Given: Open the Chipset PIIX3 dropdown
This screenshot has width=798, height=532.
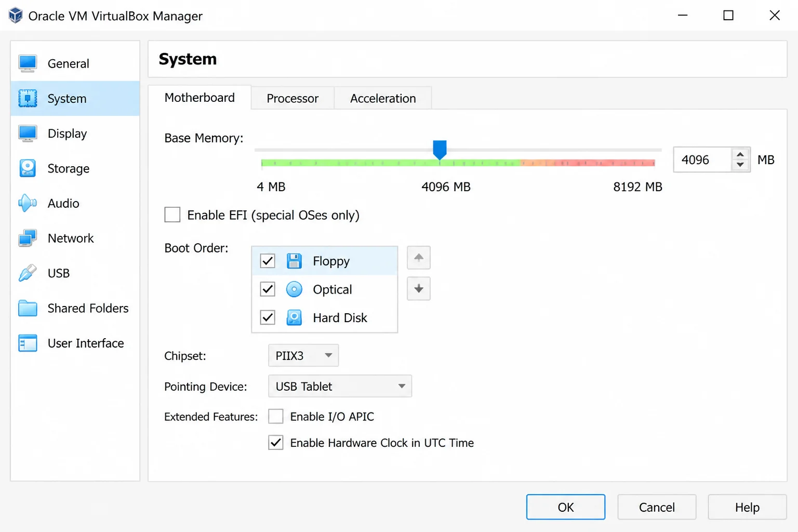Looking at the screenshot, I should [303, 355].
